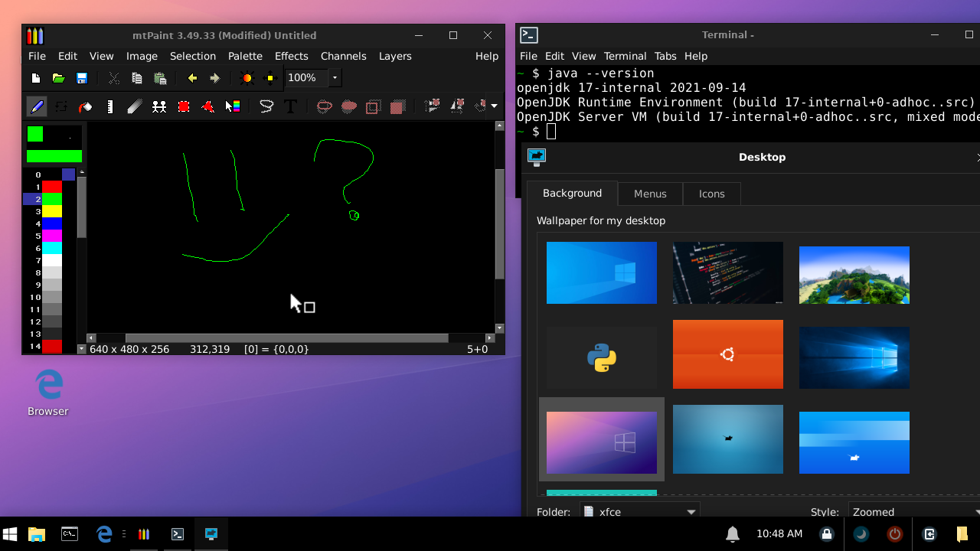980x551 pixels.
Task: Select the Flood Fill tool
Action: pos(84,106)
